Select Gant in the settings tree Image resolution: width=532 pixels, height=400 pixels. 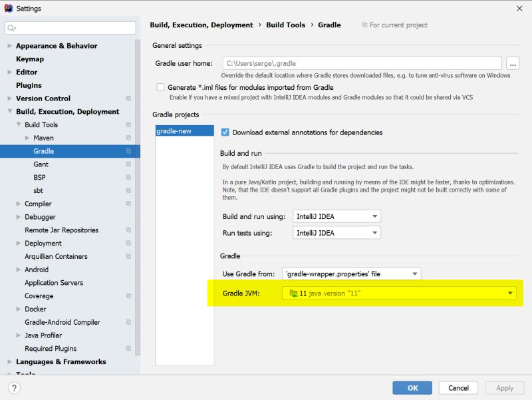41,164
